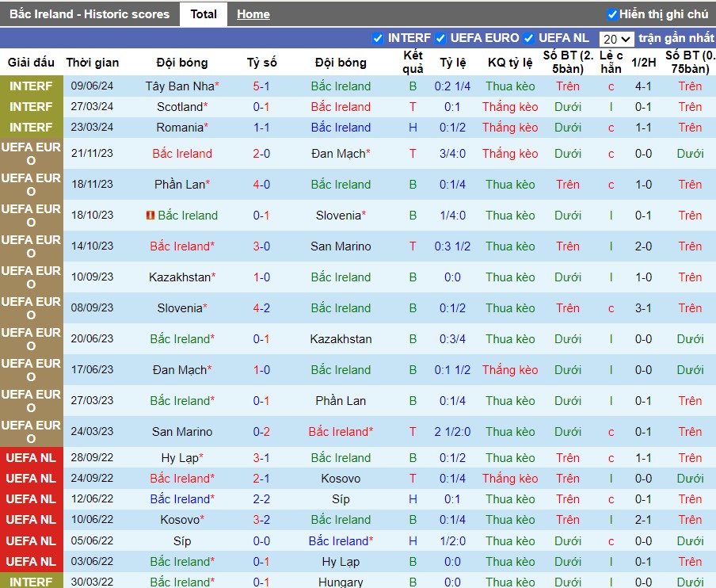Click Thắng kèo in the 27/03/24 Scotland row
Viewport: 716px width, 588px height.
tap(510, 106)
